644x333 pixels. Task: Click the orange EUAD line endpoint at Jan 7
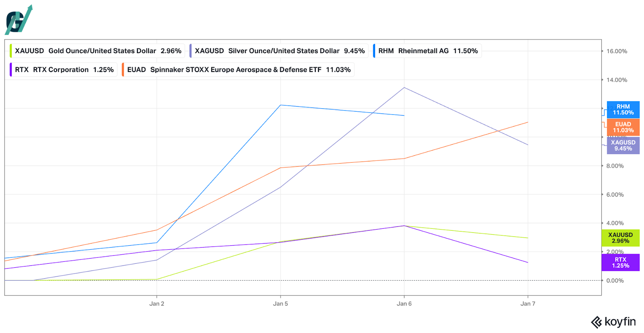[528, 122]
